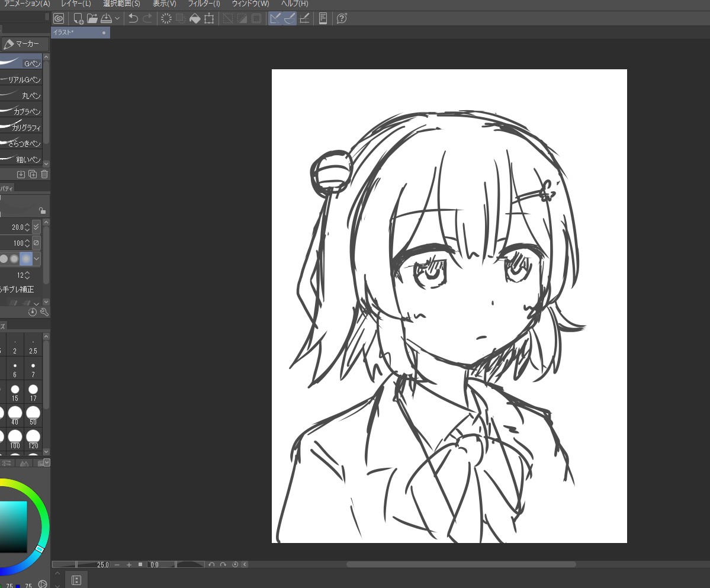The width and height of the screenshot is (710, 588).
Task: Open a file using the folder toolbar icon
Action: click(93, 18)
